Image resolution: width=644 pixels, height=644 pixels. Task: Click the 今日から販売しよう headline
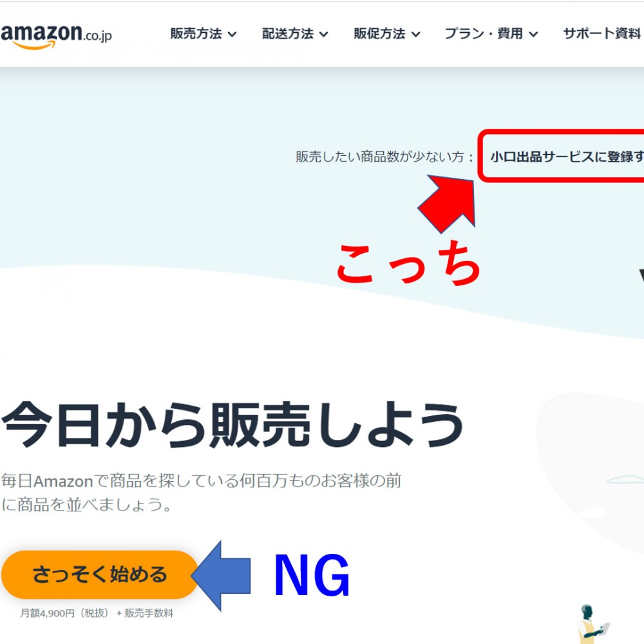click(x=233, y=424)
